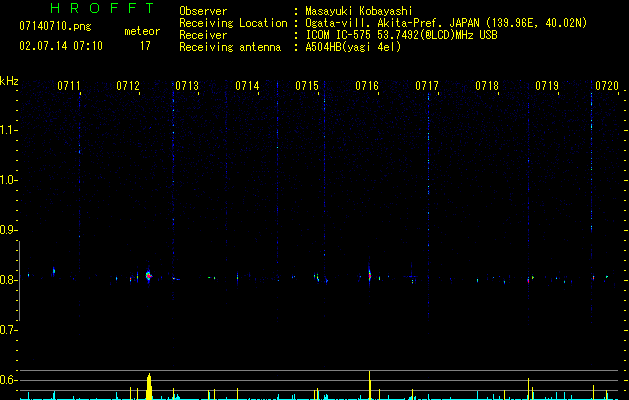Click the meteor count label
Viewport: 629px width, 400px height.
tap(142, 31)
